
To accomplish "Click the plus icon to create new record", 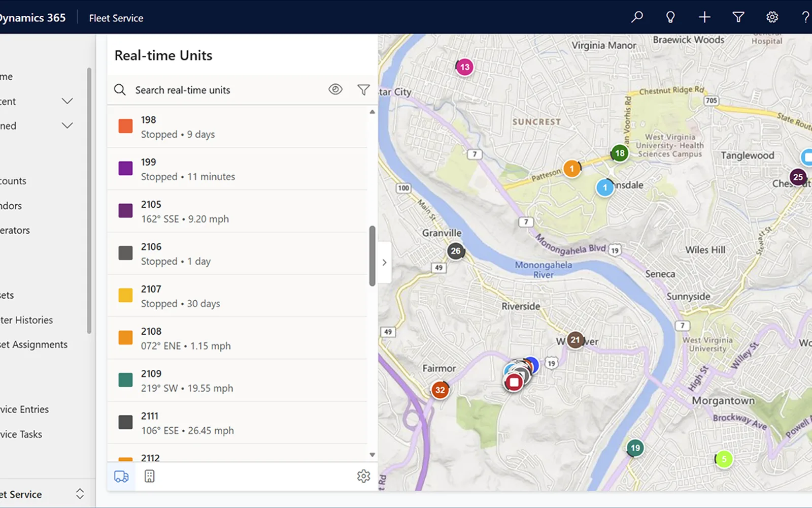I will click(704, 17).
